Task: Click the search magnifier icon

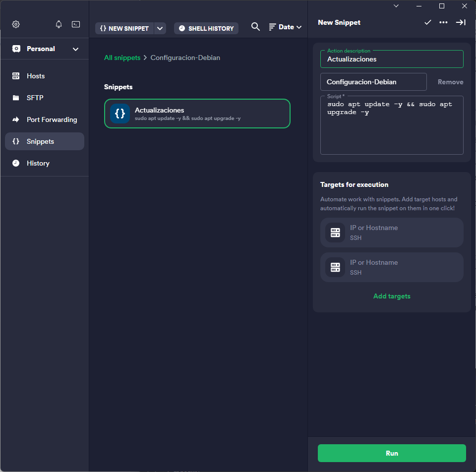Action: click(x=255, y=27)
